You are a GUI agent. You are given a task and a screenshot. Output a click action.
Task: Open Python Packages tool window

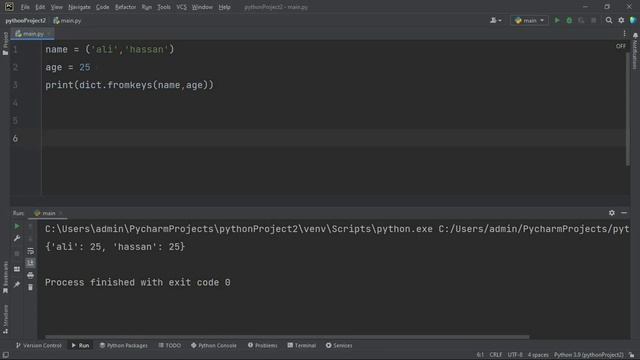pyautogui.click(x=124, y=345)
